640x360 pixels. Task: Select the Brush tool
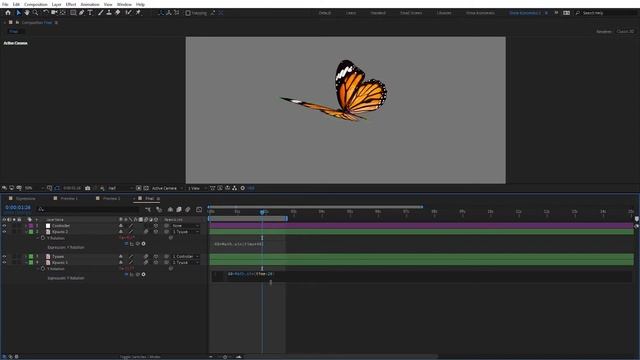tap(100, 13)
